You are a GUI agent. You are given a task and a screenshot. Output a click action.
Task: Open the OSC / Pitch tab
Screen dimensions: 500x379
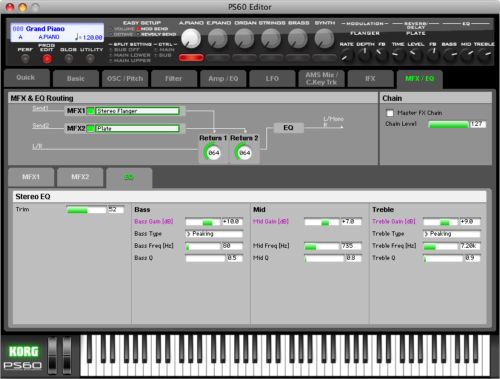pyautogui.click(x=125, y=79)
